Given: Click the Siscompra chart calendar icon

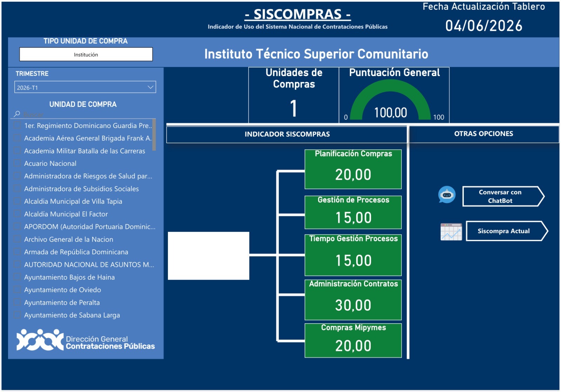Looking at the screenshot, I should [451, 232].
